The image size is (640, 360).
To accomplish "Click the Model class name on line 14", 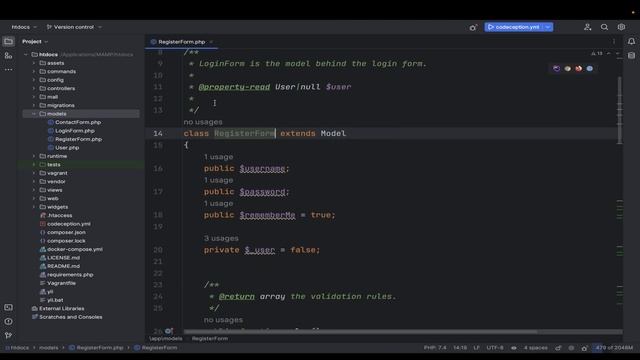I will coord(333,133).
